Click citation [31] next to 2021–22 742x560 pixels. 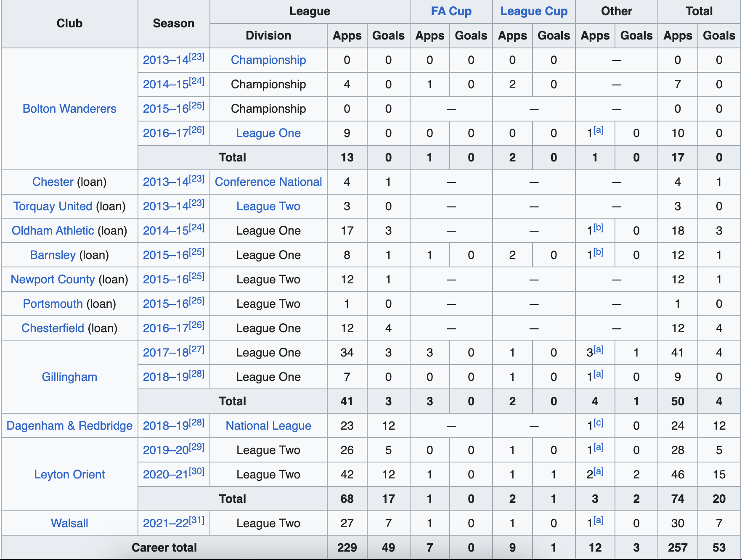coord(197,520)
